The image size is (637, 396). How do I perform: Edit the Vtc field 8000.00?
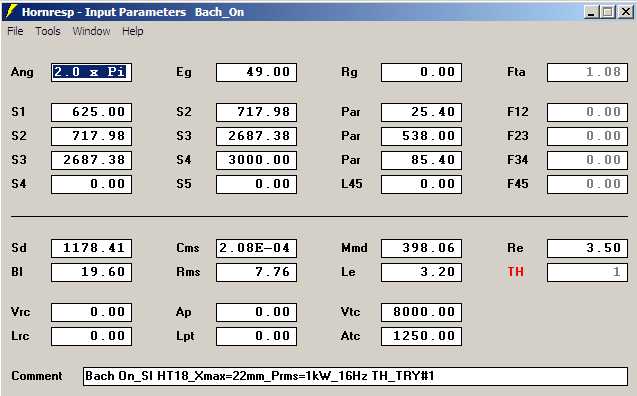click(x=421, y=312)
